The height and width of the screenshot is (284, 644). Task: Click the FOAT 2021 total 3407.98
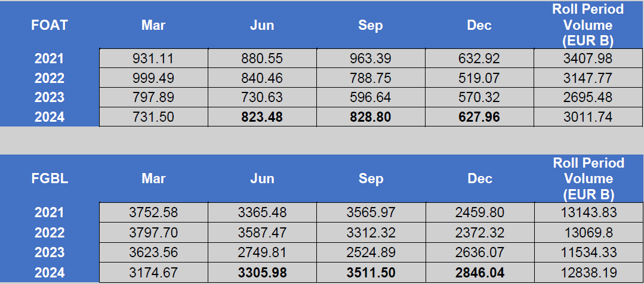coord(588,58)
